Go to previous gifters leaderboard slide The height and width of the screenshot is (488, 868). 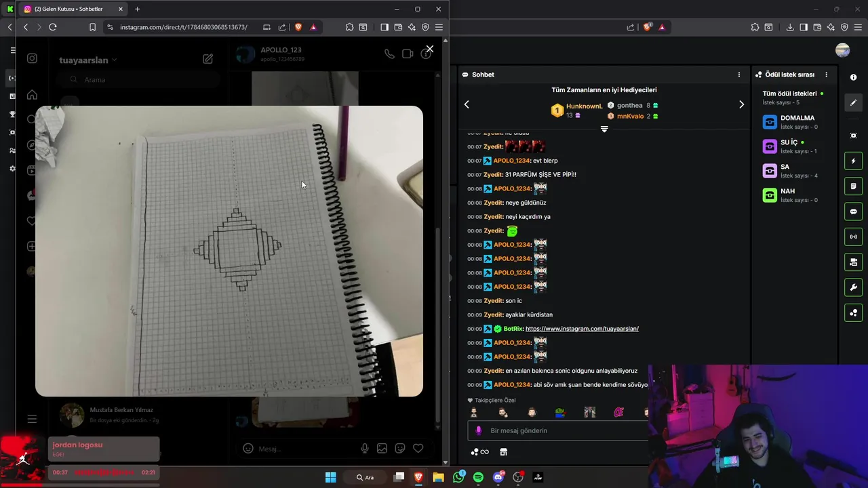coord(467,104)
